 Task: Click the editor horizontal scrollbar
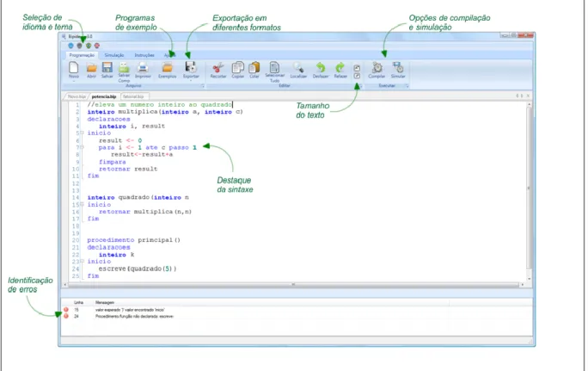coord(293,285)
